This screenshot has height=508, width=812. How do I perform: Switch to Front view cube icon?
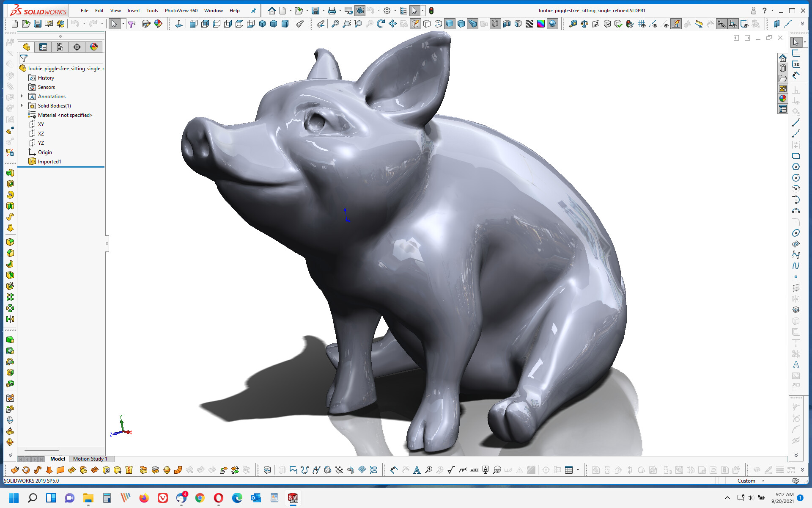click(194, 24)
